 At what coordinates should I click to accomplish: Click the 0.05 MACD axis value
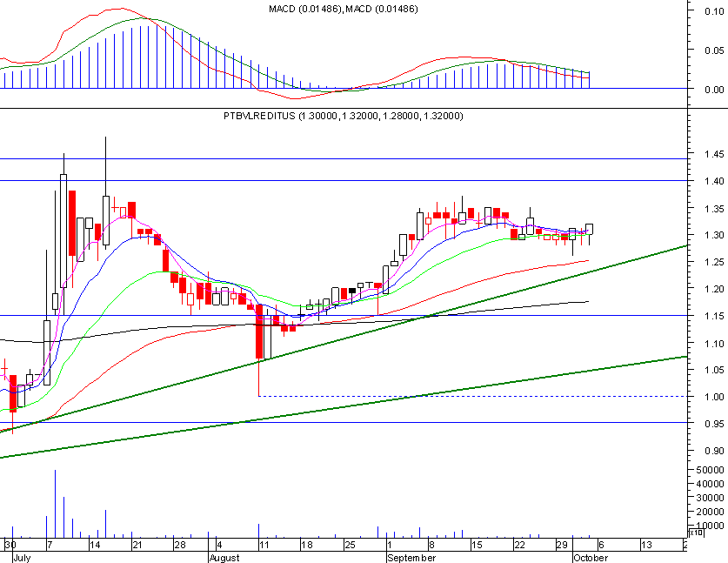714,50
